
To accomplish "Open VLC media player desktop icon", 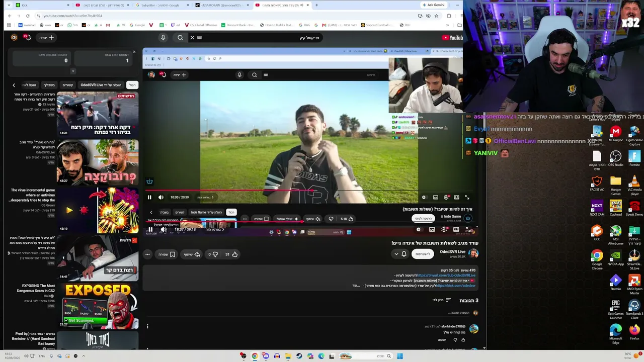I will pos(634,186).
